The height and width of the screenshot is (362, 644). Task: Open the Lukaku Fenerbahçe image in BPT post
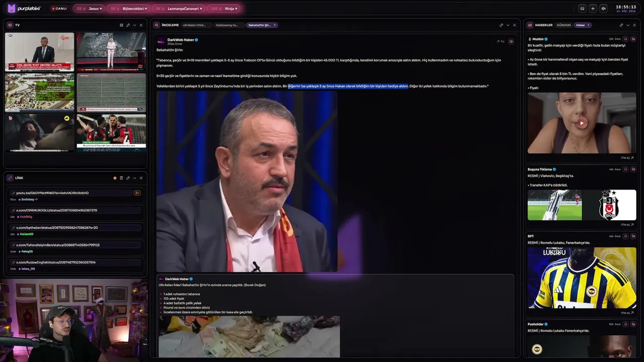pos(582,278)
